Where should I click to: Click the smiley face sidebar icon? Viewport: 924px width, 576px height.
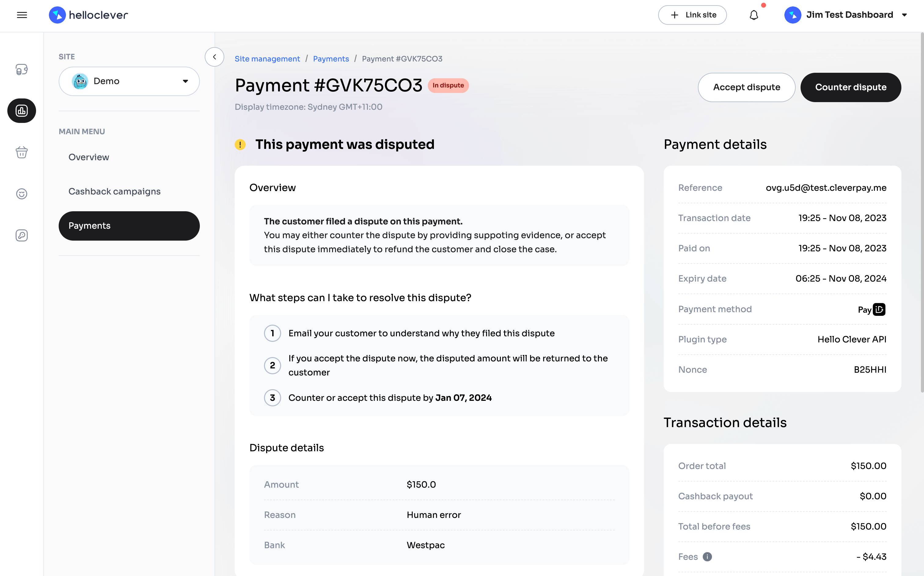(22, 194)
